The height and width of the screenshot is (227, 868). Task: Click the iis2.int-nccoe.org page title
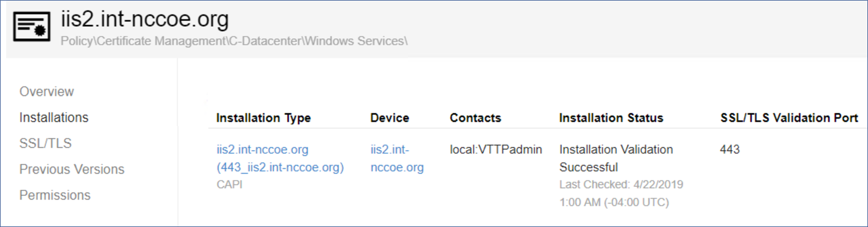tap(145, 20)
